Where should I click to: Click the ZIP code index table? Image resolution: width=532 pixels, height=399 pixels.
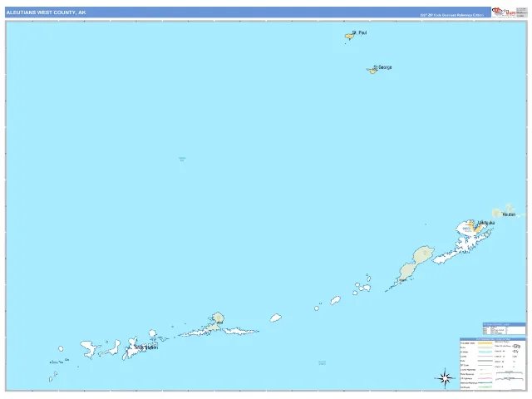click(504, 328)
